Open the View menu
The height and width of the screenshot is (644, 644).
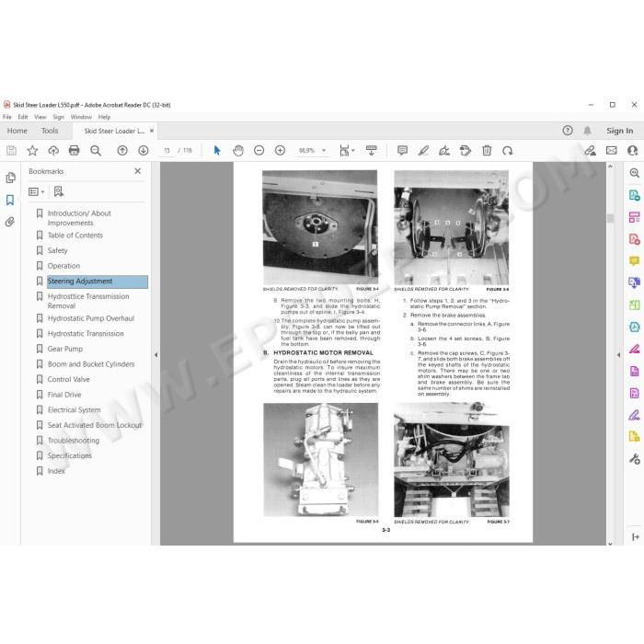coord(40,117)
